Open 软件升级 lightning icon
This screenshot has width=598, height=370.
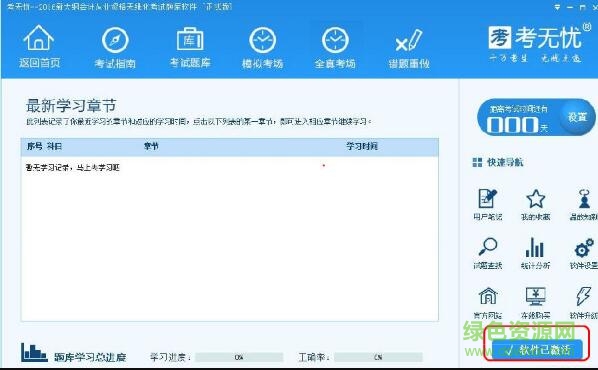pyautogui.click(x=584, y=296)
